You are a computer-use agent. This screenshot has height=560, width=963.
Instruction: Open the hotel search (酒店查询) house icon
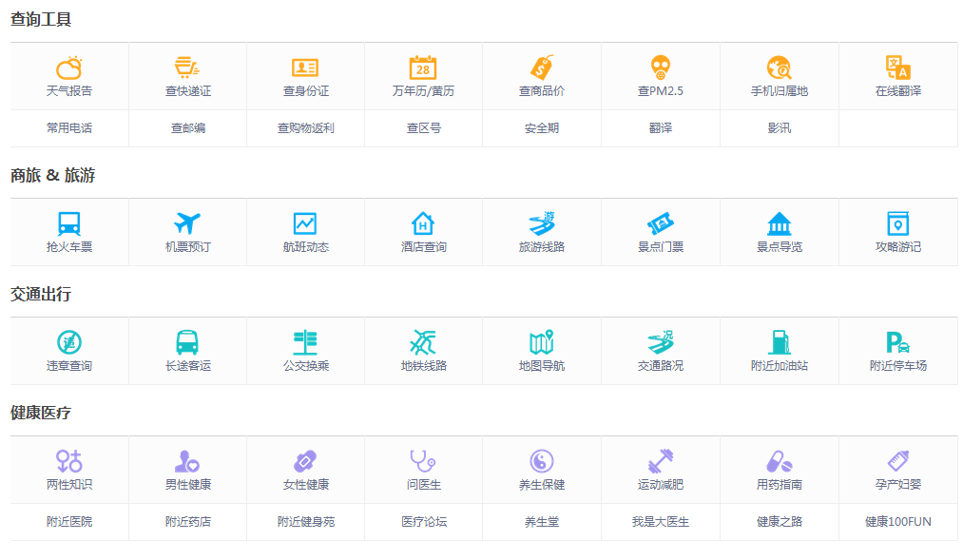point(423,223)
